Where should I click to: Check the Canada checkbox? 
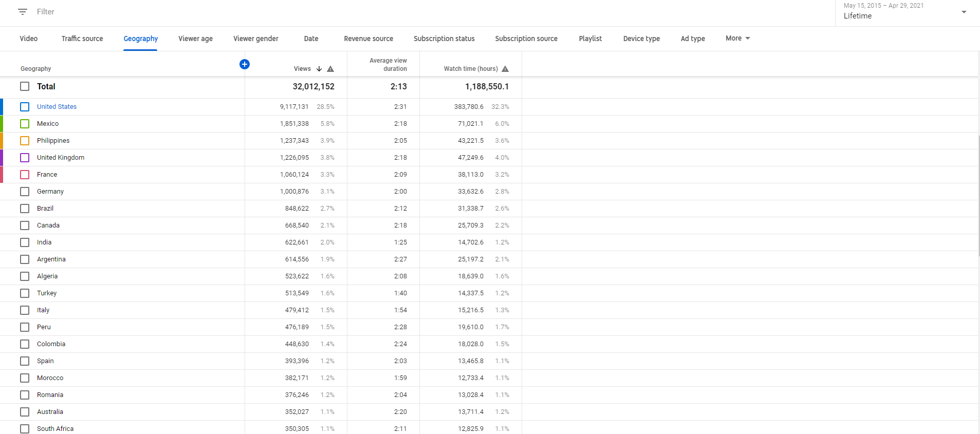[25, 225]
